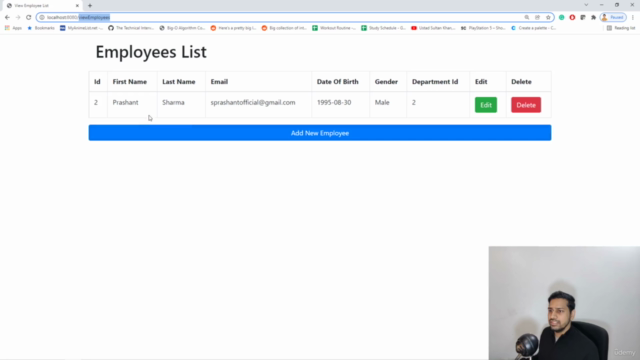This screenshot has height=360, width=640.
Task: Select the View Employee List tab
Action: coord(41,6)
